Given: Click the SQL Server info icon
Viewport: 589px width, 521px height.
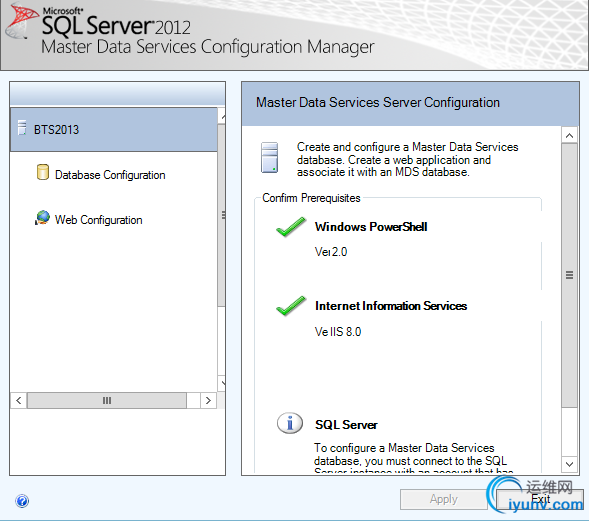Looking at the screenshot, I should point(290,423).
